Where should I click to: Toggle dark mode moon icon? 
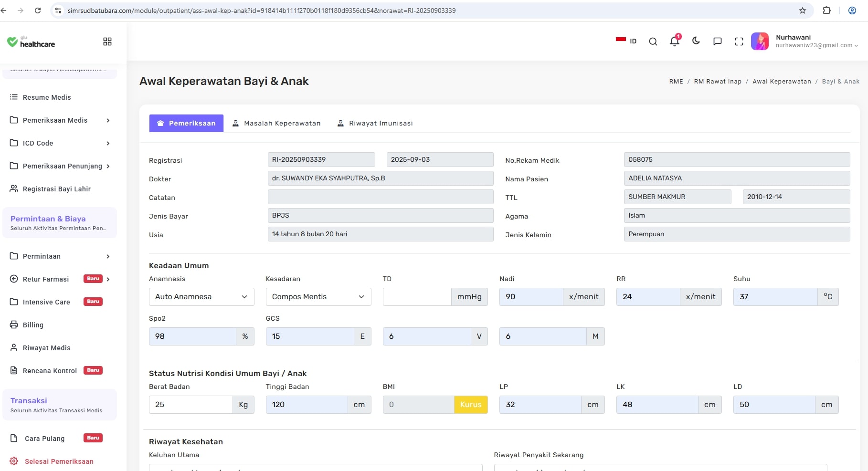(696, 41)
